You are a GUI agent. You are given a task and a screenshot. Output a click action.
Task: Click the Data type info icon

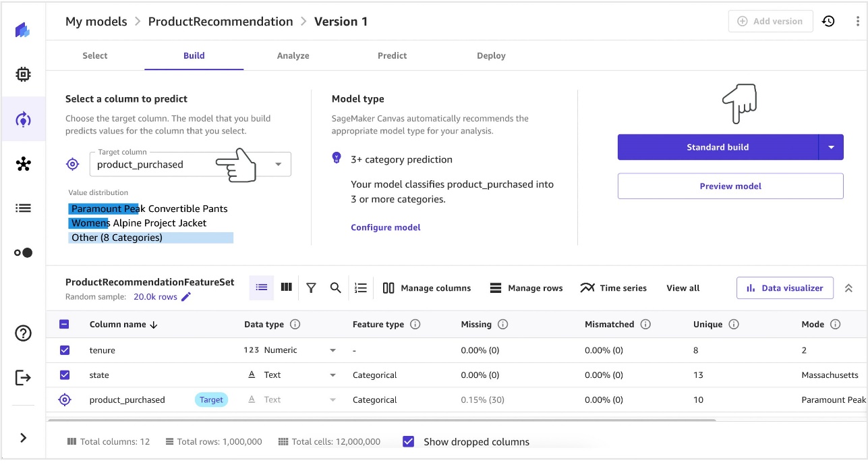click(x=295, y=325)
